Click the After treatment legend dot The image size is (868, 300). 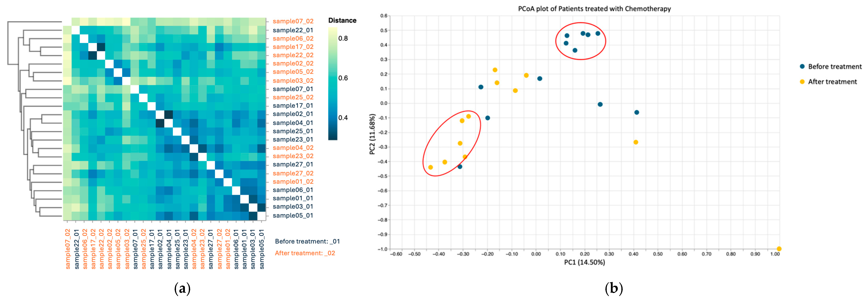(802, 82)
